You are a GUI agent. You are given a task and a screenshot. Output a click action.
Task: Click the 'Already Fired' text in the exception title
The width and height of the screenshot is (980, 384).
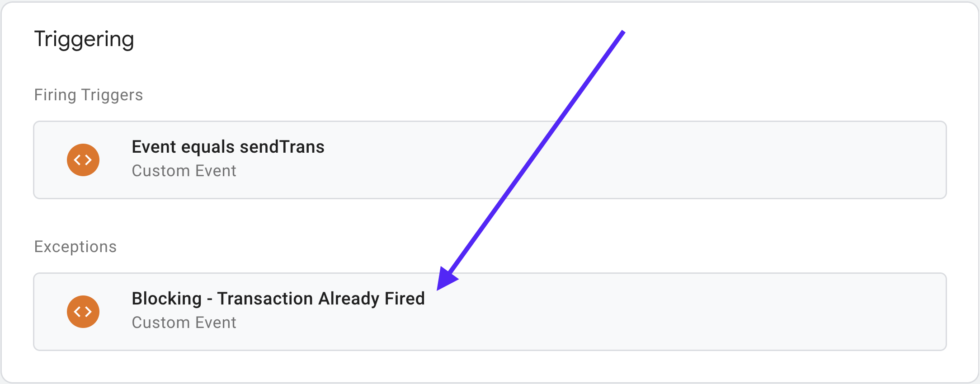(372, 299)
